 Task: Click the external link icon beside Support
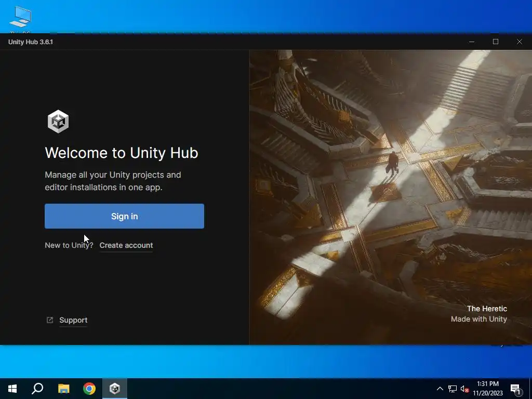[50, 320]
